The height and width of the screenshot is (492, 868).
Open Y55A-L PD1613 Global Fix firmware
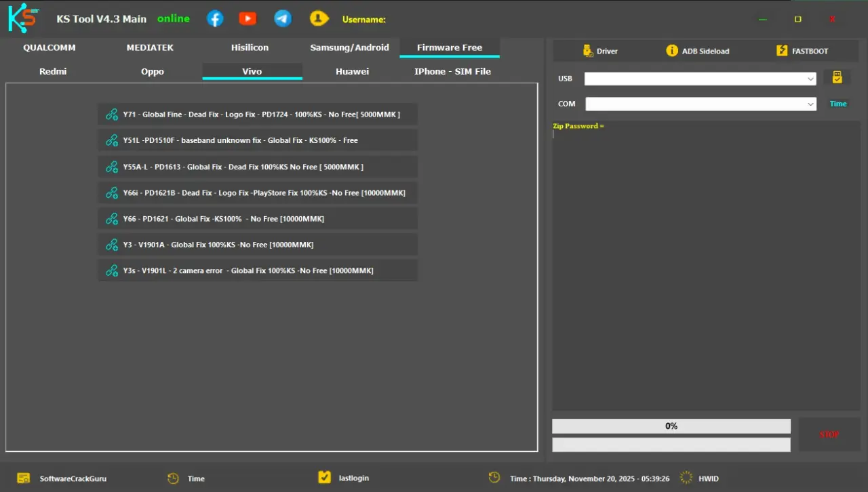[258, 167]
